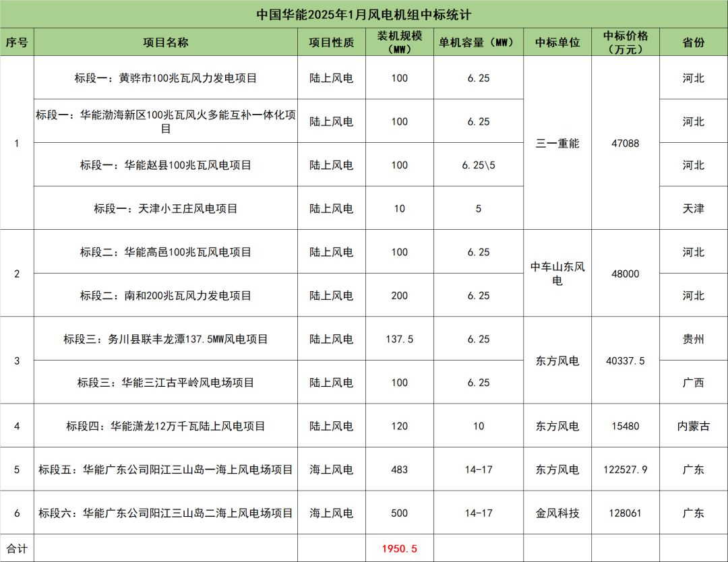Click the bid price 40337.5
The width and height of the screenshot is (728, 562).
626,361
